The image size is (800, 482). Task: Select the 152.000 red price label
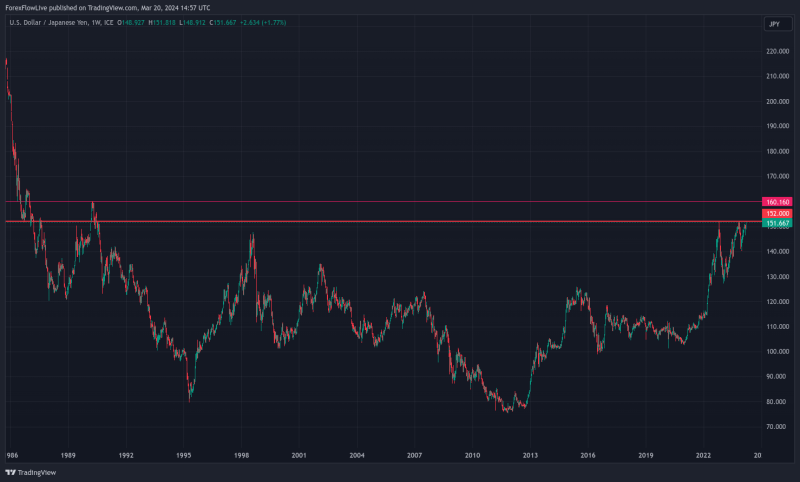coord(777,214)
